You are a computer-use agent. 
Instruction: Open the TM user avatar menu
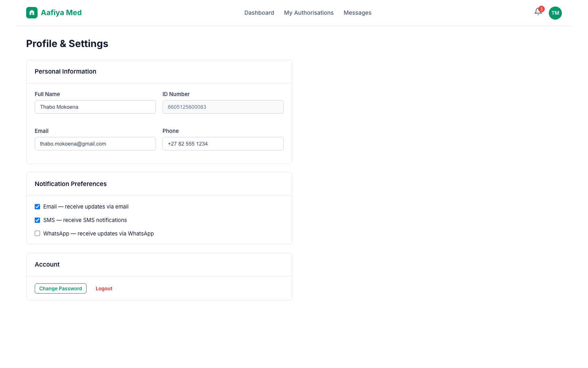click(555, 13)
